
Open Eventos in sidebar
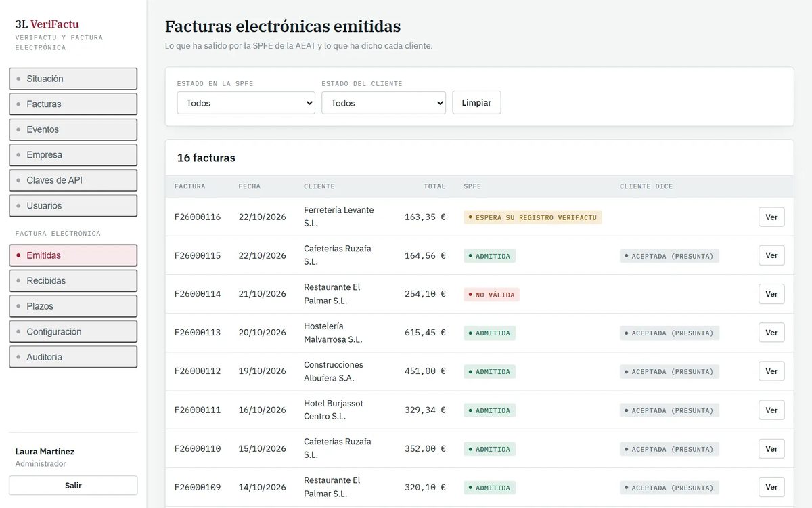(73, 129)
